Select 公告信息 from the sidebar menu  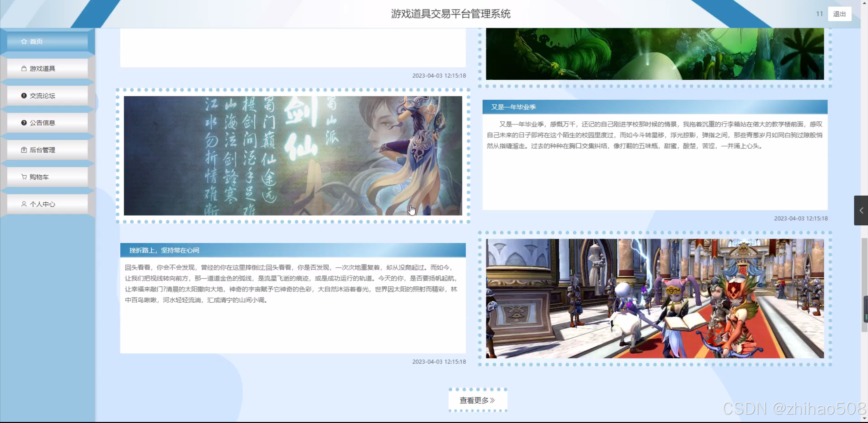(x=42, y=122)
